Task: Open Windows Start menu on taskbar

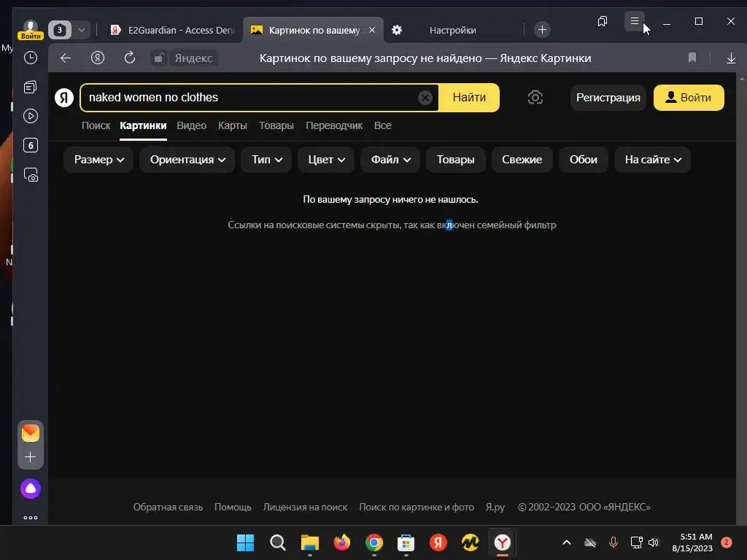Action: click(x=246, y=542)
